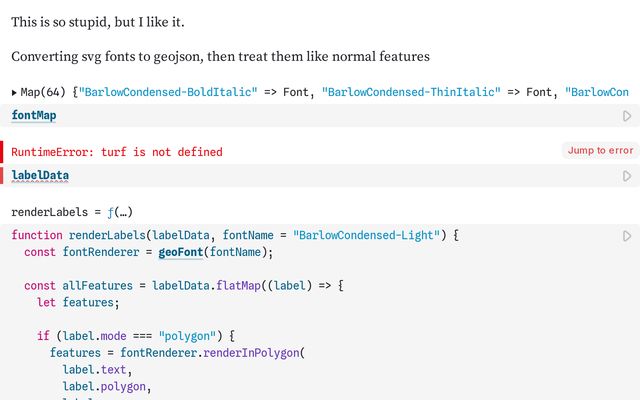Place cursor on "BarlowCondensed-Light" default string

pyautogui.click(x=367, y=235)
